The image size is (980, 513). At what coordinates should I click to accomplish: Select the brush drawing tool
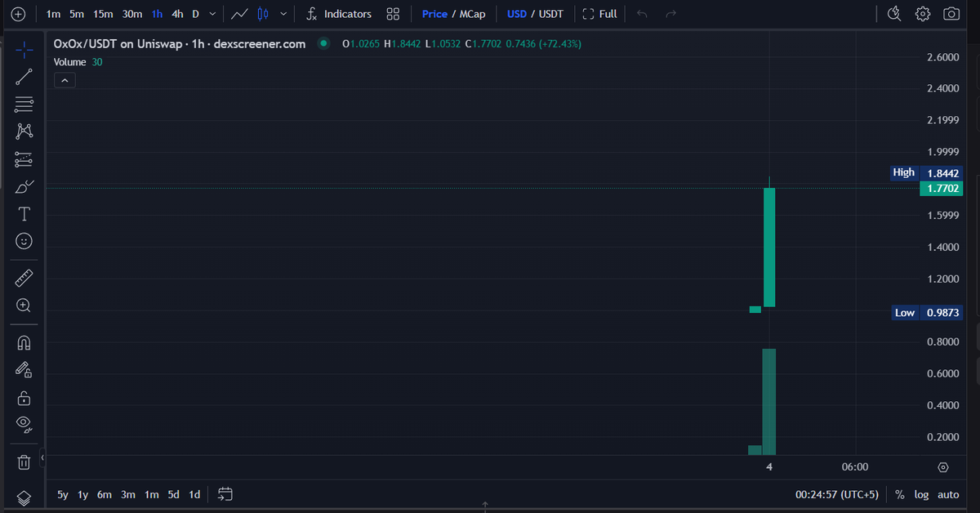click(24, 186)
